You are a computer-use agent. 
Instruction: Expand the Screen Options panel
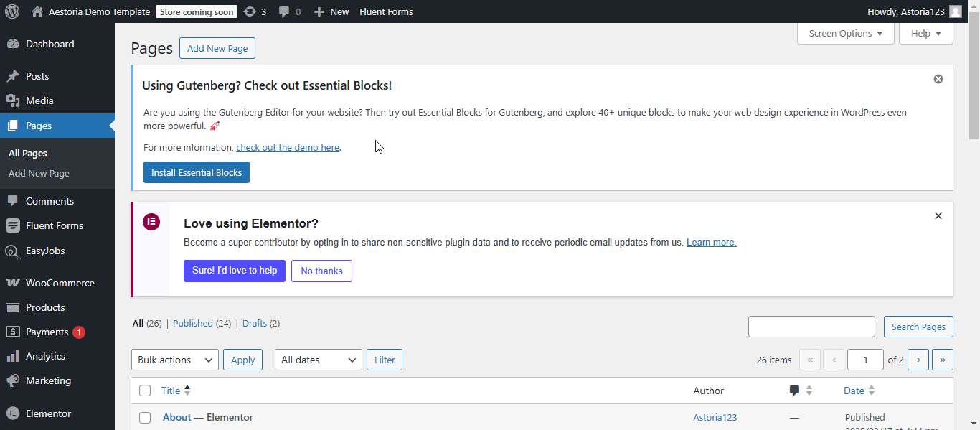[x=846, y=34]
